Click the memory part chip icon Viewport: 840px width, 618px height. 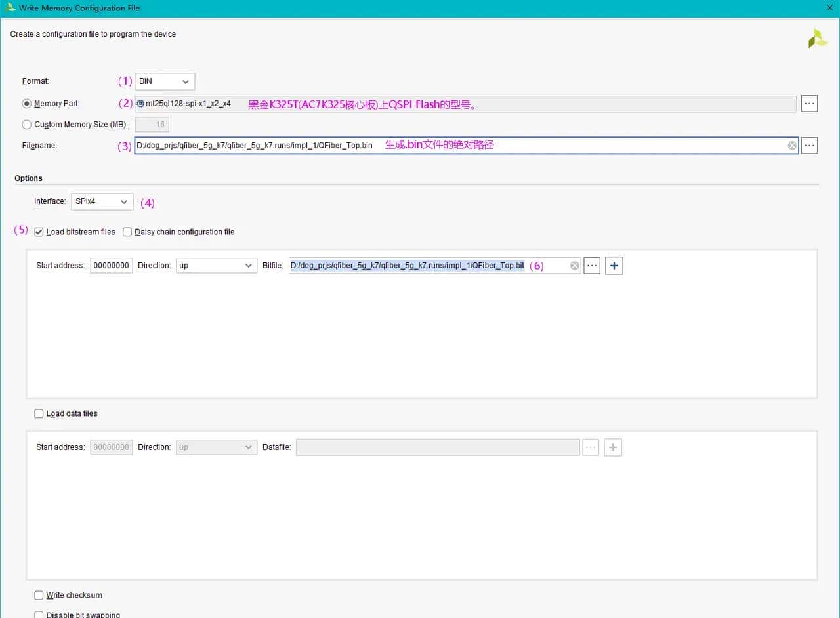click(x=140, y=104)
